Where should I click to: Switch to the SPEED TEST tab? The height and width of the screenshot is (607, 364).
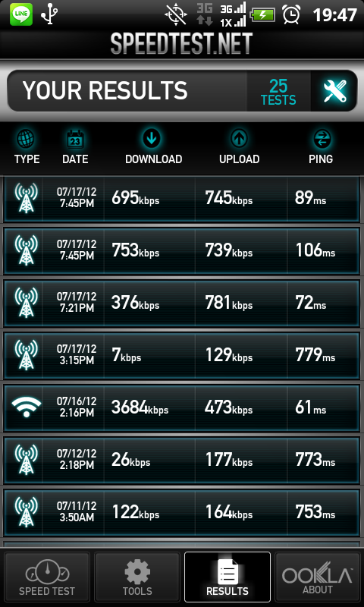47,577
